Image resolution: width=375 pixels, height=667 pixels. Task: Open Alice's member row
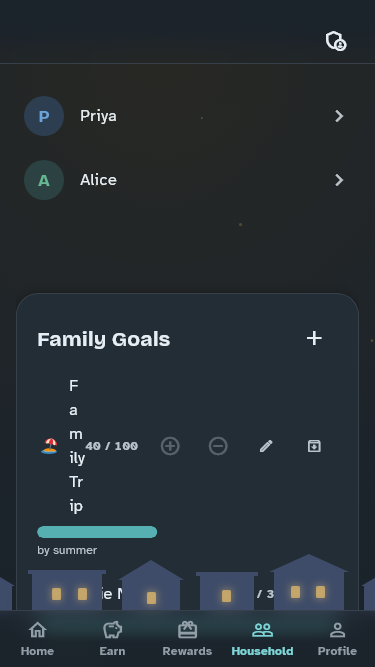tap(188, 180)
